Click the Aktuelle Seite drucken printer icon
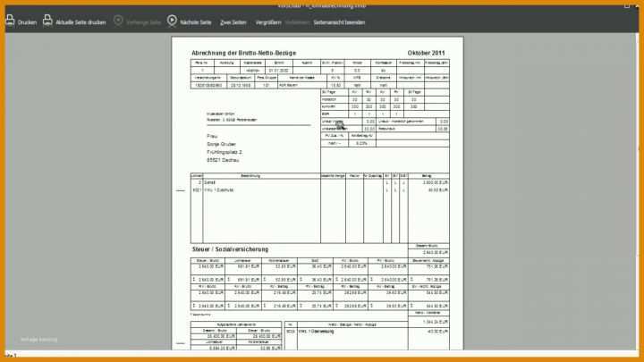 click(47, 21)
